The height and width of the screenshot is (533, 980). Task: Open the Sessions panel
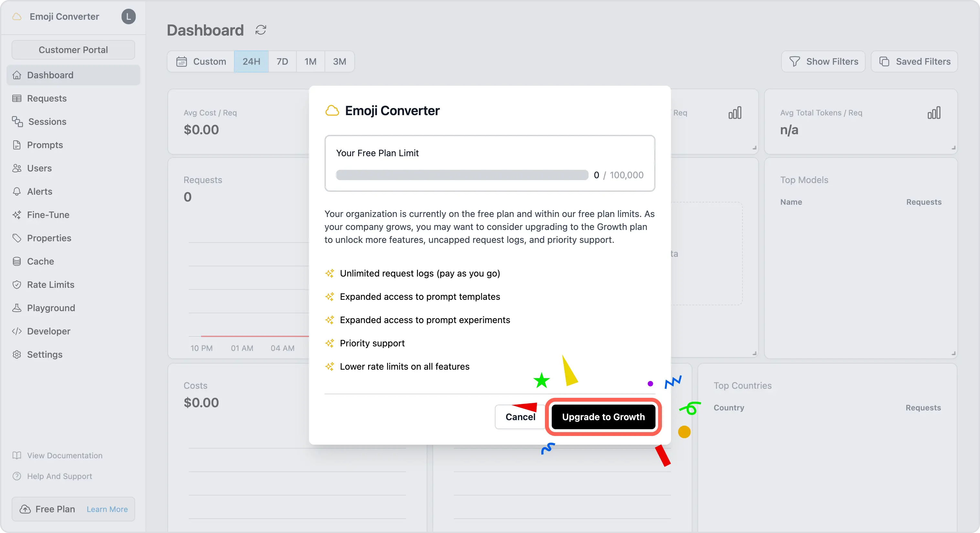coord(47,121)
